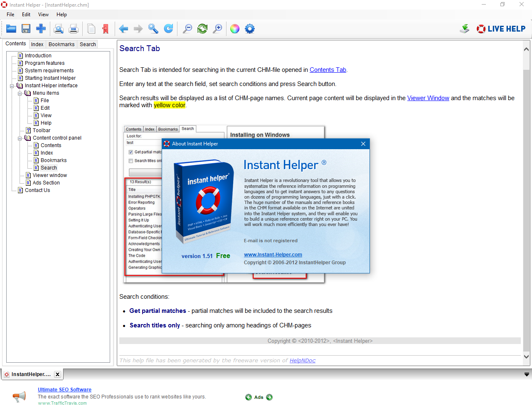
Task: Click the viewer scrollbar up arrow
Action: 526,49
